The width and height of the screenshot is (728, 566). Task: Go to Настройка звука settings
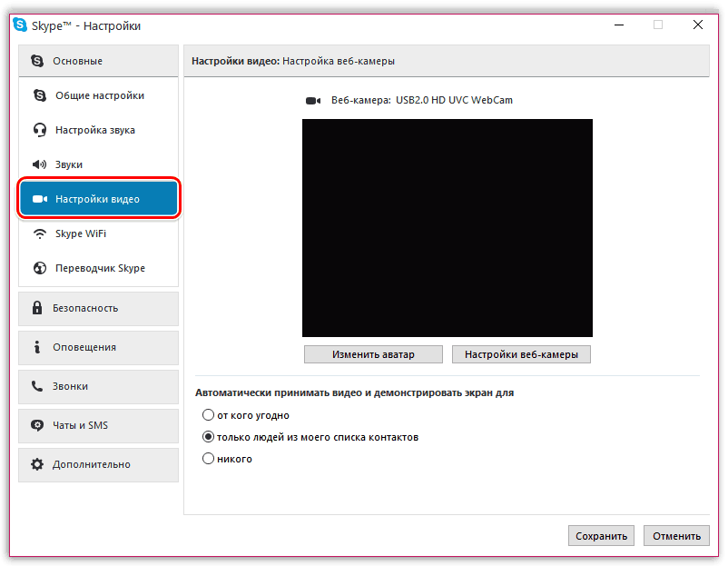pyautogui.click(x=98, y=130)
